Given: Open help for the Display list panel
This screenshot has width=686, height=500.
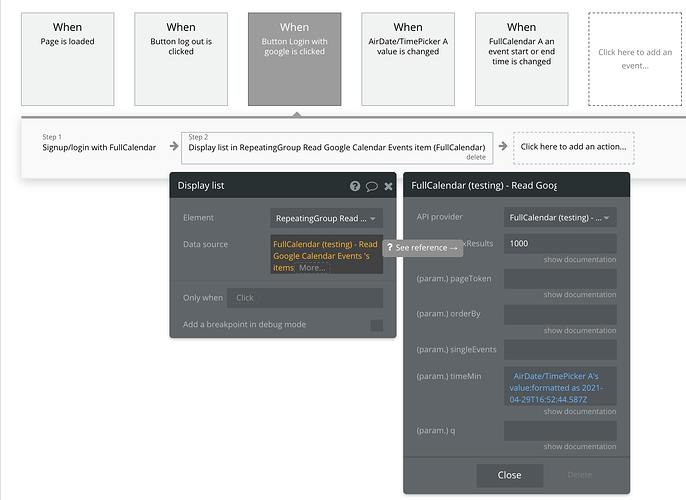Looking at the screenshot, I should coord(355,186).
